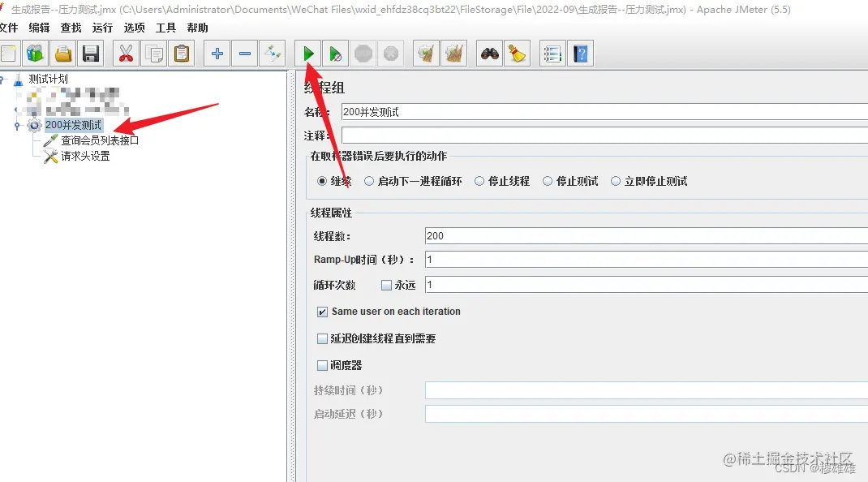Expand all nodes with plus icon
Screen dimensions: 868x482
[x=217, y=54]
